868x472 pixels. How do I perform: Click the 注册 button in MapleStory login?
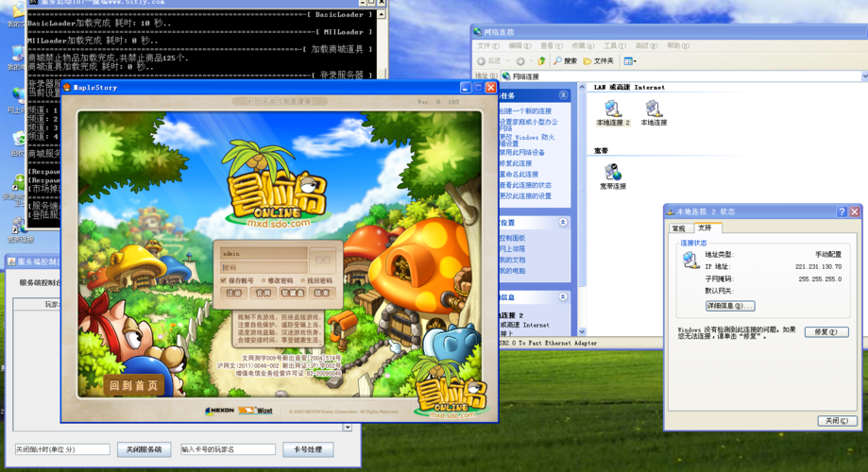pos(233,293)
